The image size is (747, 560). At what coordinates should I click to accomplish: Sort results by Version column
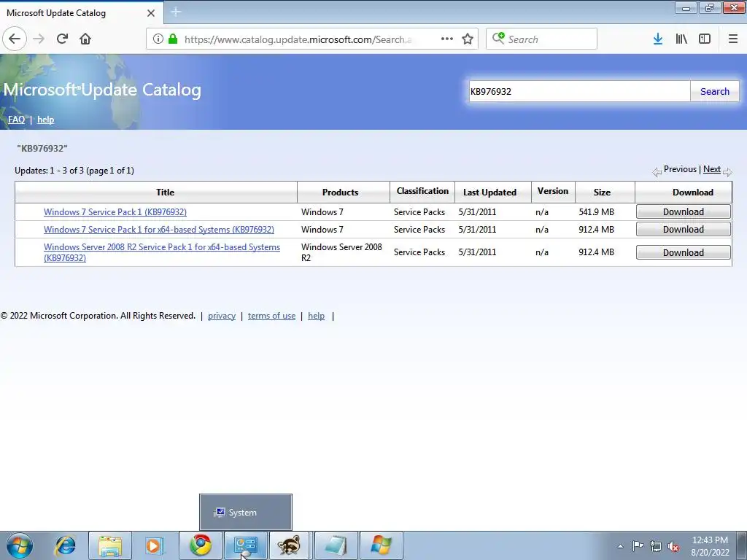point(553,192)
